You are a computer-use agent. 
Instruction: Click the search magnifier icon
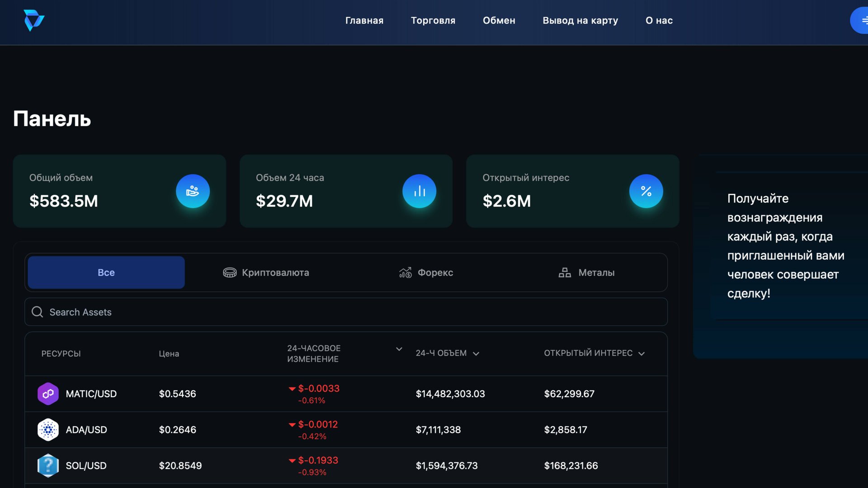(38, 312)
